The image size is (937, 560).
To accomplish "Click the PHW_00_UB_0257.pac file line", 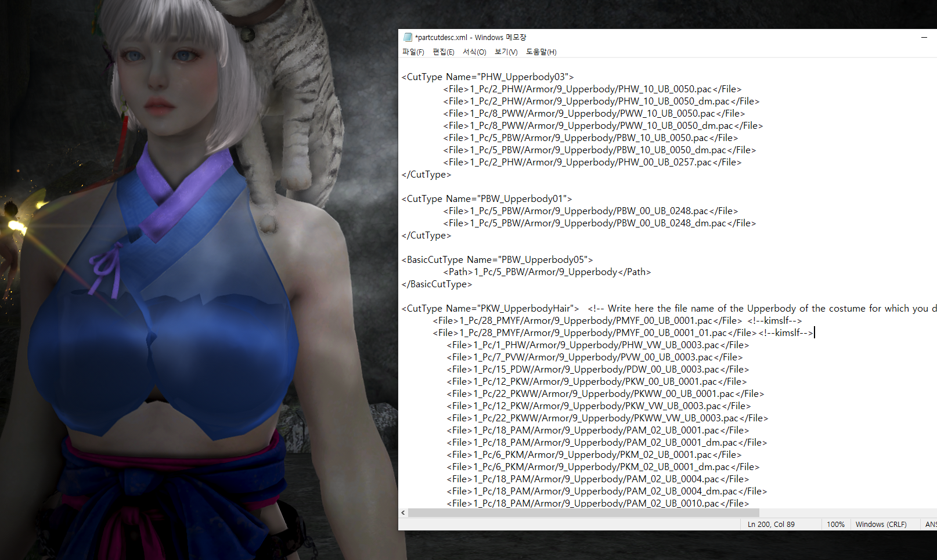I will (x=592, y=162).
